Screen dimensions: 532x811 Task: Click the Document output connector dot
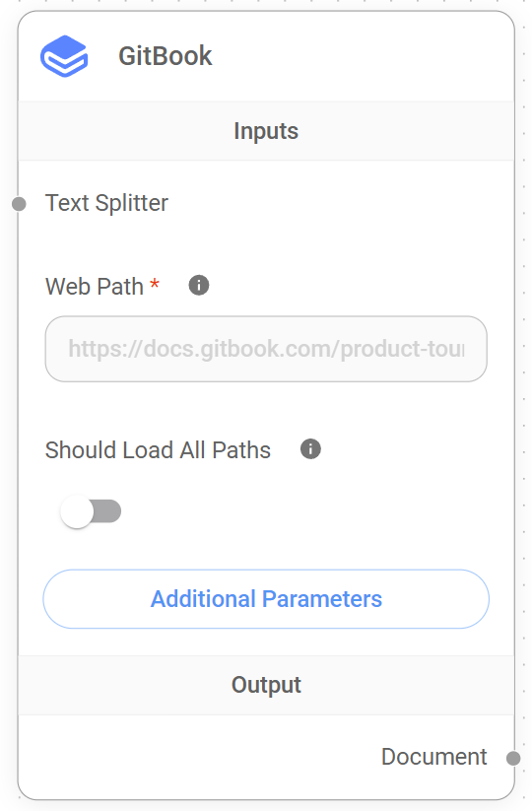(513, 758)
